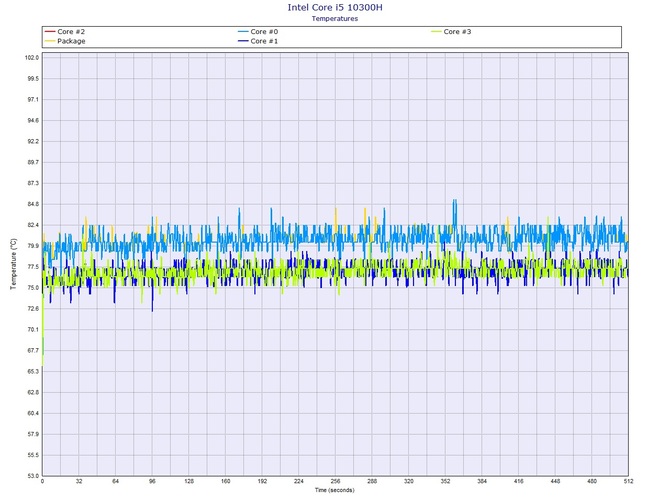Viewport: 670px width, 502px height.
Task: Click the 55.5 y-axis value
Action: click(x=33, y=455)
